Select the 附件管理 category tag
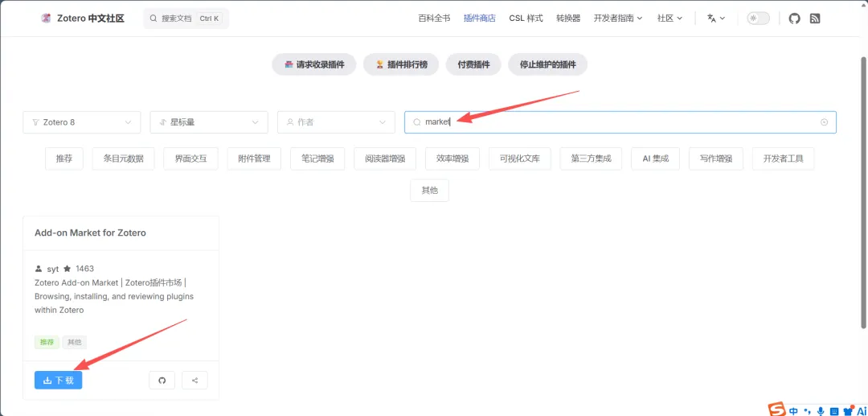 (254, 159)
